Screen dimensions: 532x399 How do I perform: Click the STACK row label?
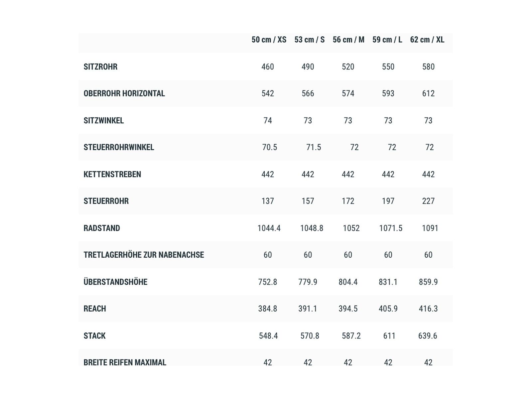point(94,336)
